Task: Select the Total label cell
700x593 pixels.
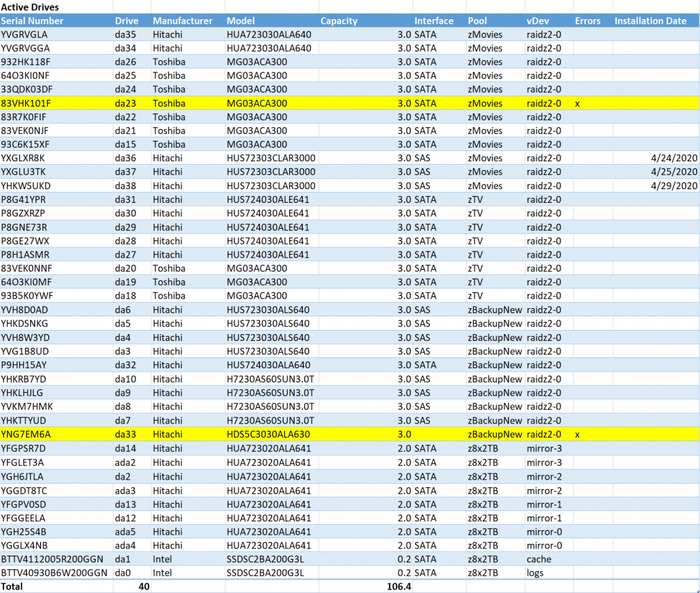Action: click(12, 587)
